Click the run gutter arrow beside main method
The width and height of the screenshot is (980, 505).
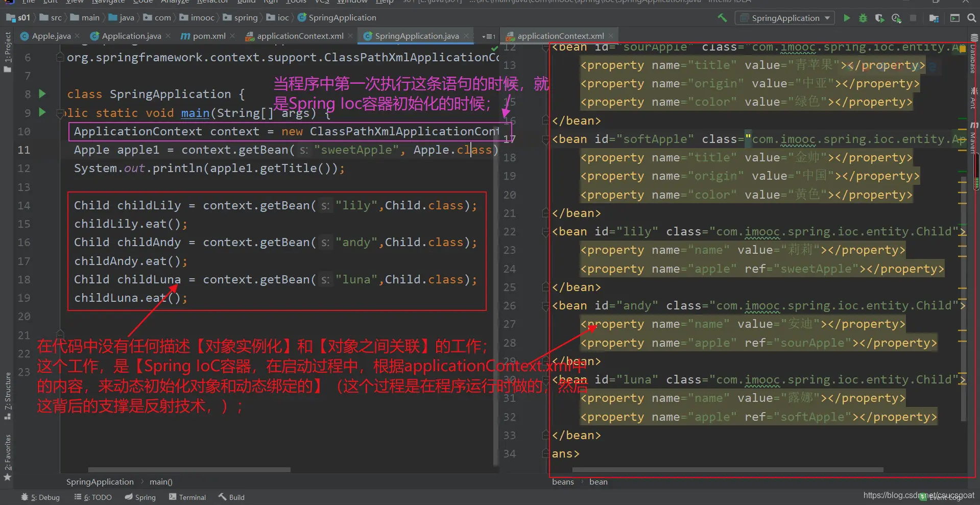(x=43, y=112)
